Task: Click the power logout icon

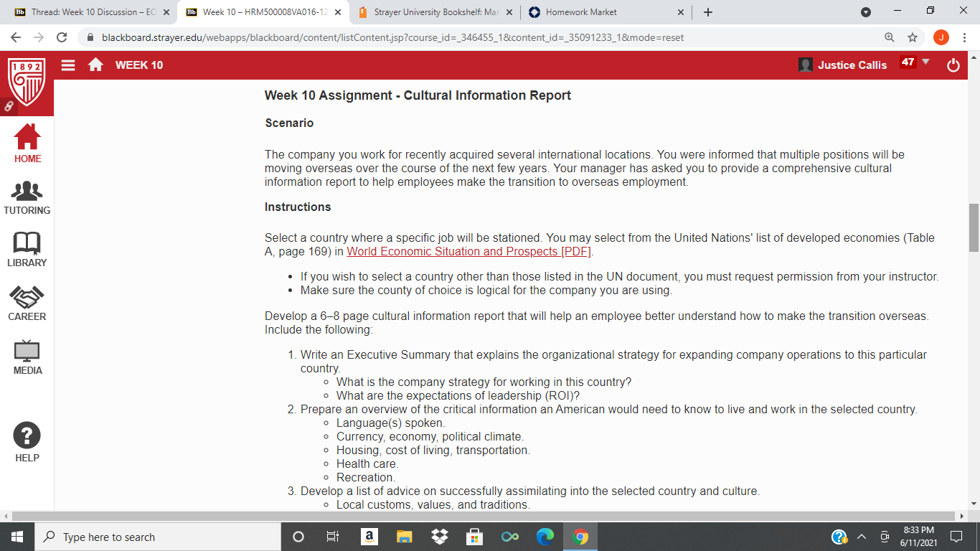Action: tap(953, 65)
